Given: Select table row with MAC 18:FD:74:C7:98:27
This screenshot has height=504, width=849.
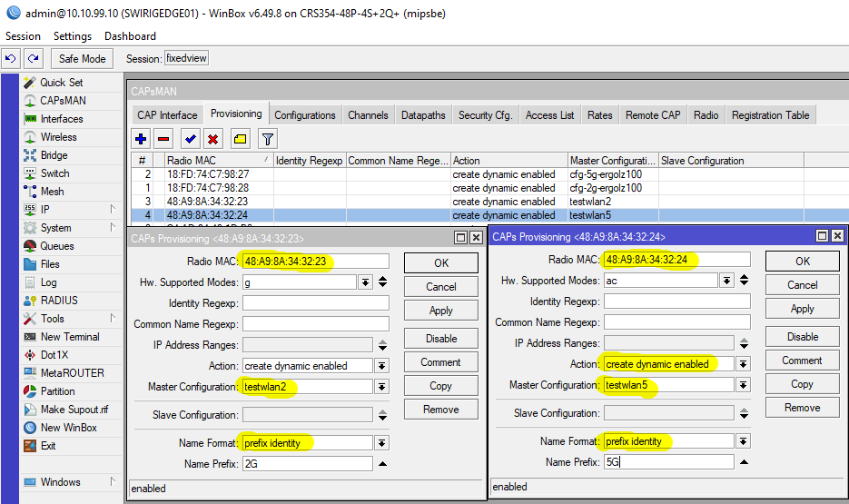Looking at the screenshot, I should point(218,174).
